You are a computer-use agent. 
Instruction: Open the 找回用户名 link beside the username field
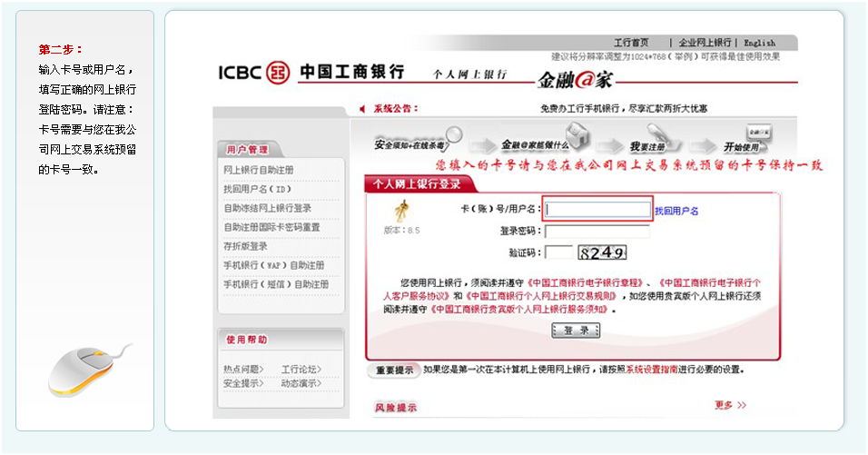(x=676, y=211)
